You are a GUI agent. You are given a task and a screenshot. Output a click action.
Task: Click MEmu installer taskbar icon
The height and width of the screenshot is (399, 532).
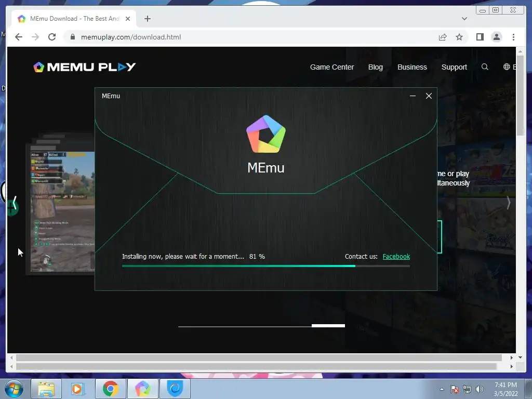tap(142, 389)
